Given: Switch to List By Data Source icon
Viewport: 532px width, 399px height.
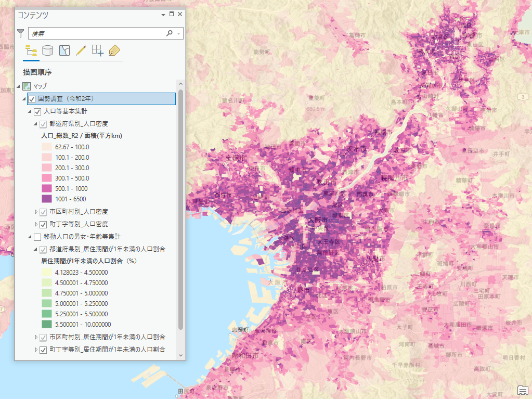Looking at the screenshot, I should click(x=47, y=50).
